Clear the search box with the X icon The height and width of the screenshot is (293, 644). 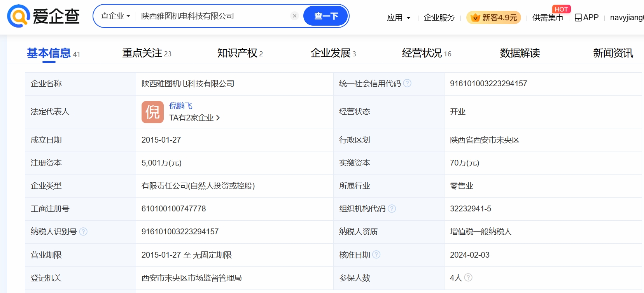click(x=294, y=16)
